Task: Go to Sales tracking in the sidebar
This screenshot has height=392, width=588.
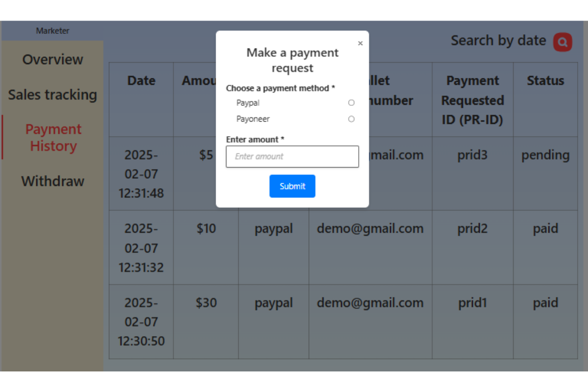Action: (x=52, y=95)
